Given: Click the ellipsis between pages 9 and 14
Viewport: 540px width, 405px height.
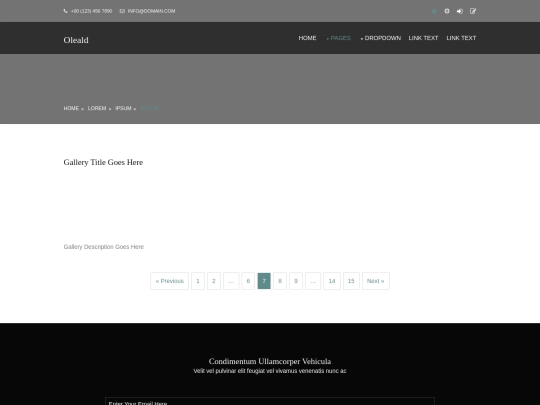Looking at the screenshot, I should pyautogui.click(x=313, y=281).
